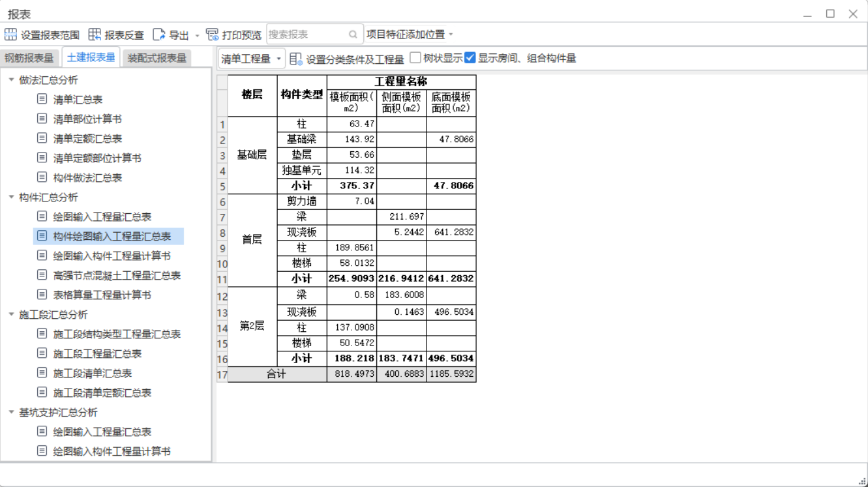Screen dimensions: 868x487
Task: Click row number 17 header
Action: click(x=222, y=375)
